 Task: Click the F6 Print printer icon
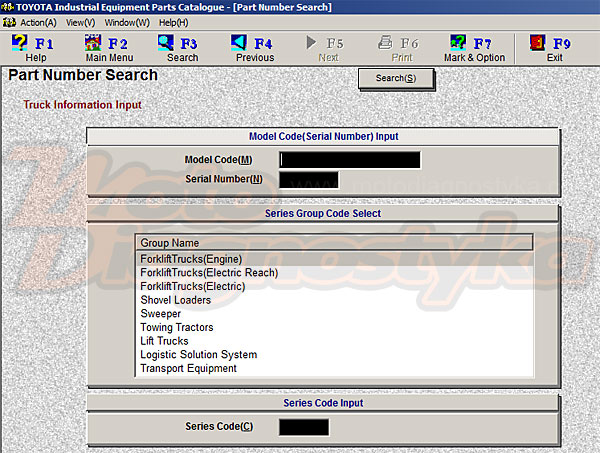(x=385, y=42)
